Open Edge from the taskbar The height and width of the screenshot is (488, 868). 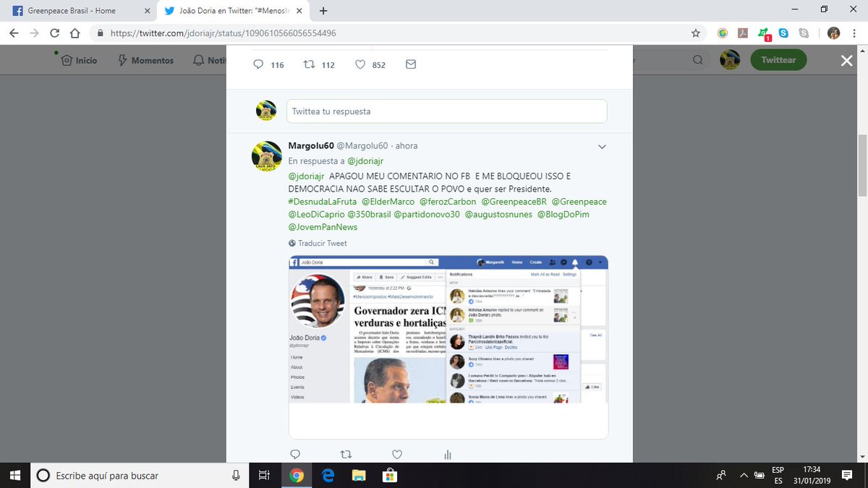pyautogui.click(x=328, y=475)
